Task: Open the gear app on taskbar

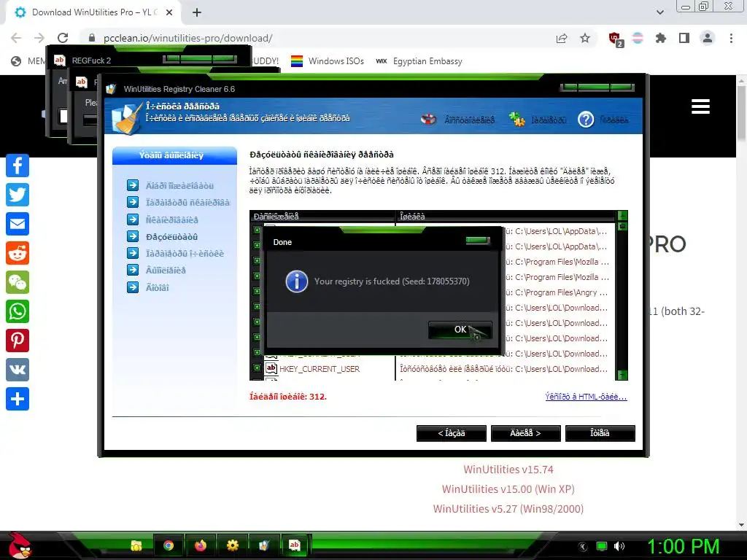Action: tap(233, 545)
